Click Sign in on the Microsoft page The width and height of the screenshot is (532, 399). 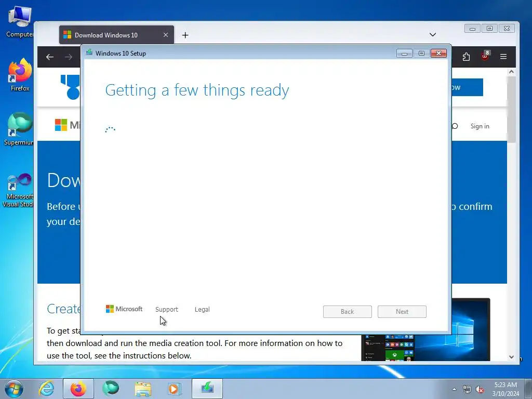pyautogui.click(x=480, y=126)
